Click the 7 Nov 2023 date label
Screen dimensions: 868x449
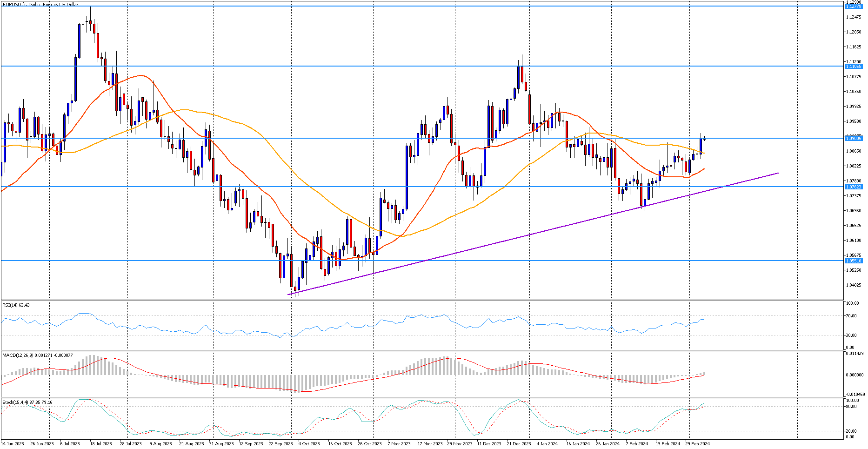[399, 444]
